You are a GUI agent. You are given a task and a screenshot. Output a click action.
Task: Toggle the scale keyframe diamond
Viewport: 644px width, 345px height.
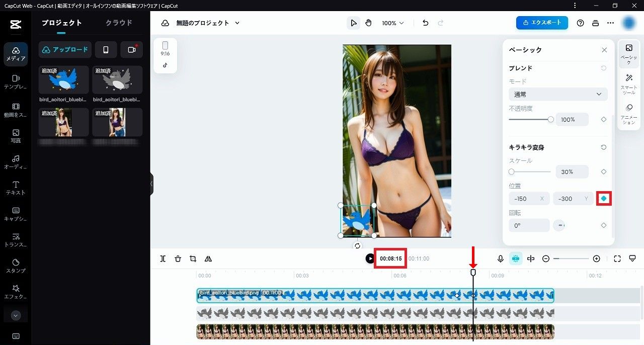[x=604, y=172]
